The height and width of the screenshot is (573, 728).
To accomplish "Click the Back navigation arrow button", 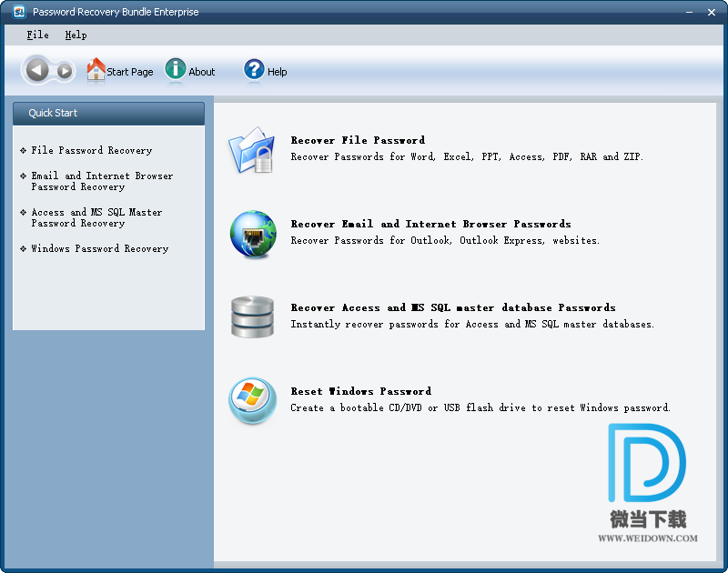I will [x=37, y=71].
